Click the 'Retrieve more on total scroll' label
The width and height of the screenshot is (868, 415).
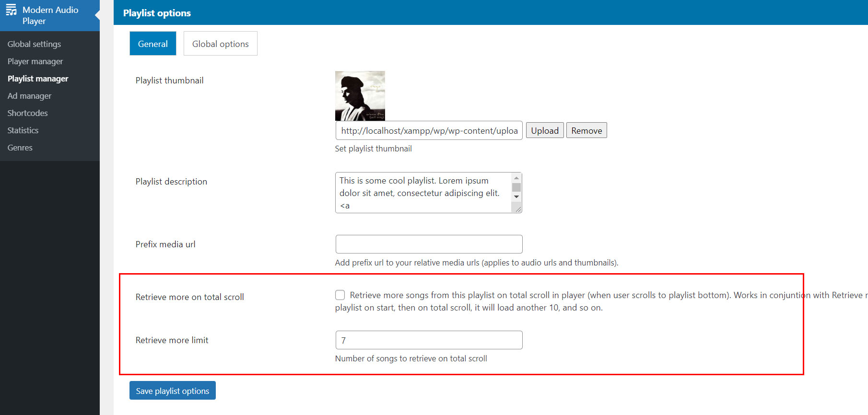pos(189,297)
